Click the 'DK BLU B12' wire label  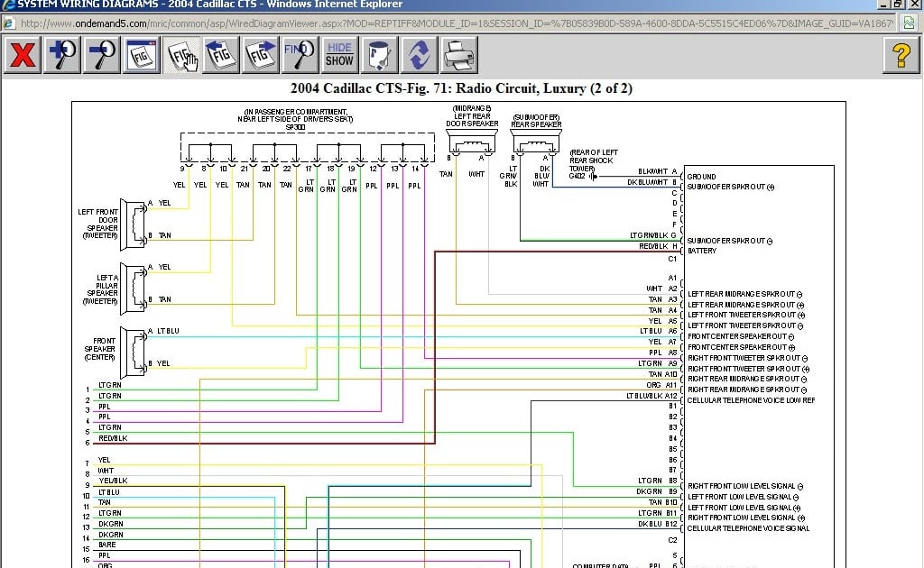658,524
